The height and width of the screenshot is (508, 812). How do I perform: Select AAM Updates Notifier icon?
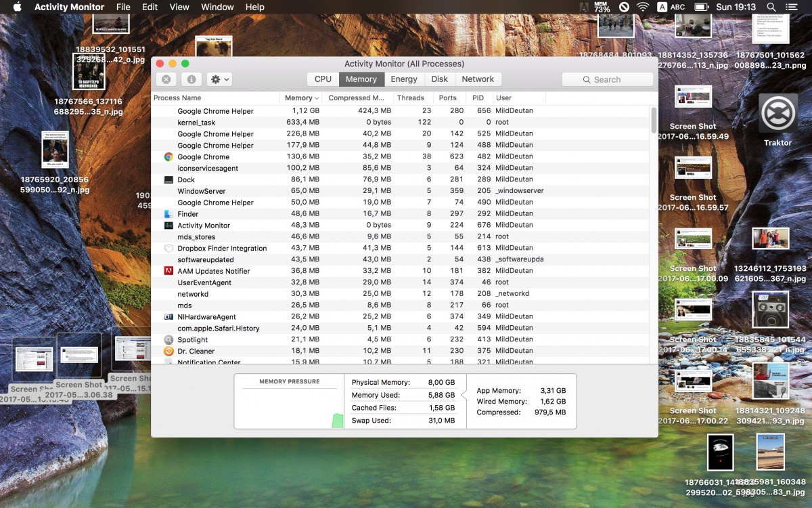[x=168, y=271]
